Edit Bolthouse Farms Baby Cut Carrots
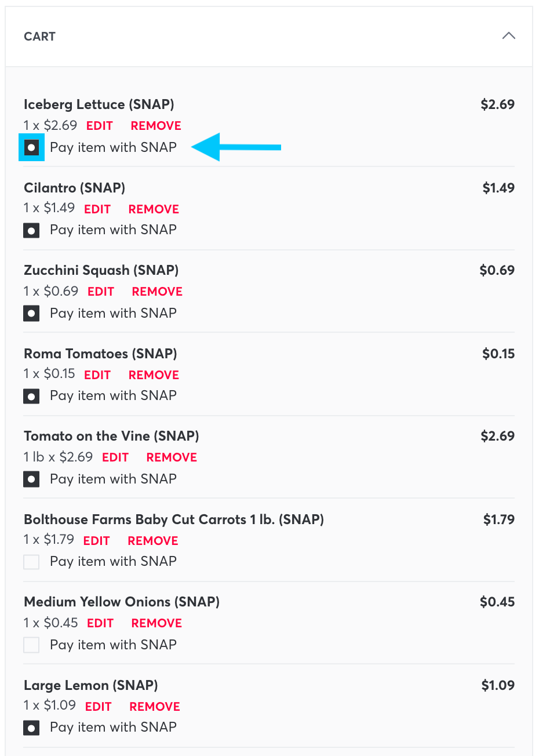This screenshot has width=539, height=756. pyautogui.click(x=97, y=541)
